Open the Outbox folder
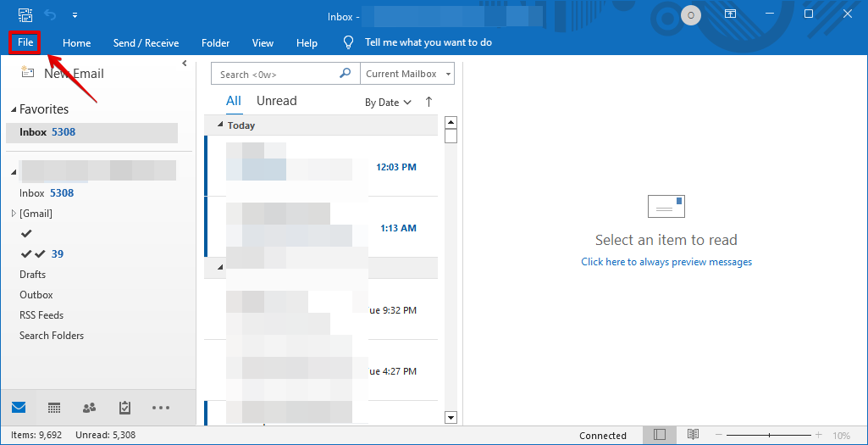The width and height of the screenshot is (868, 445). click(36, 295)
